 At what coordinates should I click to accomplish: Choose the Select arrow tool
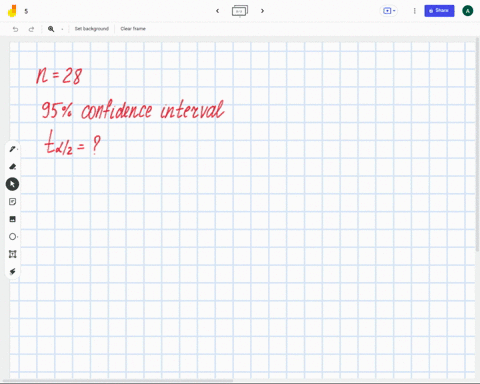[x=12, y=184]
